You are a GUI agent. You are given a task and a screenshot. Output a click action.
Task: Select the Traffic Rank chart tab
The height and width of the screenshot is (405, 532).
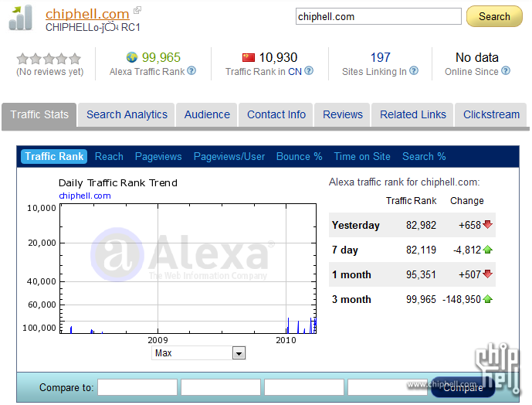coord(54,157)
